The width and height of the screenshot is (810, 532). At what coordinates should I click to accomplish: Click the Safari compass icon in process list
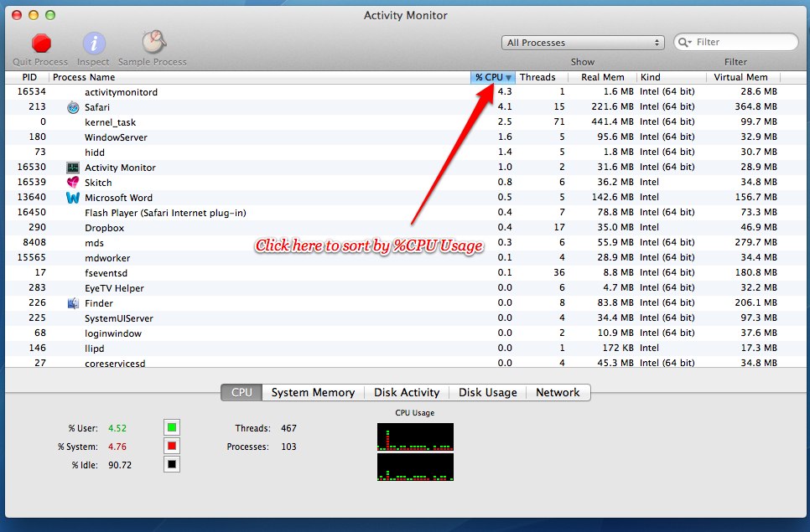click(73, 107)
